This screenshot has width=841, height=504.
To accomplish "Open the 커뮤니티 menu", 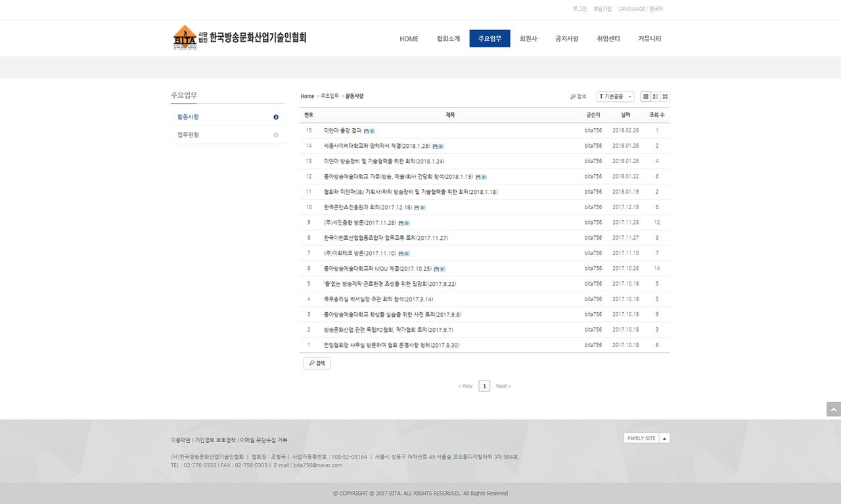I will (x=650, y=39).
